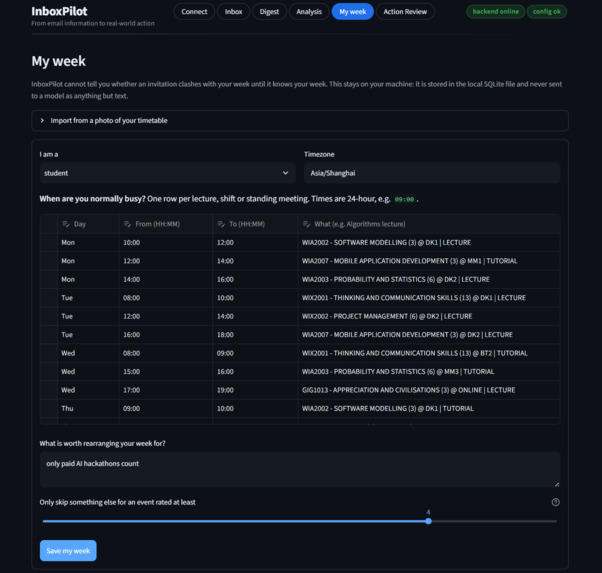Click cell 'WIX2002 - PROJECT MANAGEMENT (6) @ DK2 | LECTURE'
The width and height of the screenshot is (602, 573).
pyautogui.click(x=429, y=316)
